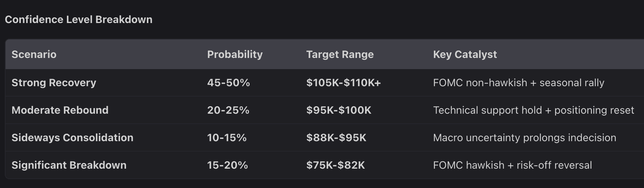Click the 20-25% probability value

228,110
